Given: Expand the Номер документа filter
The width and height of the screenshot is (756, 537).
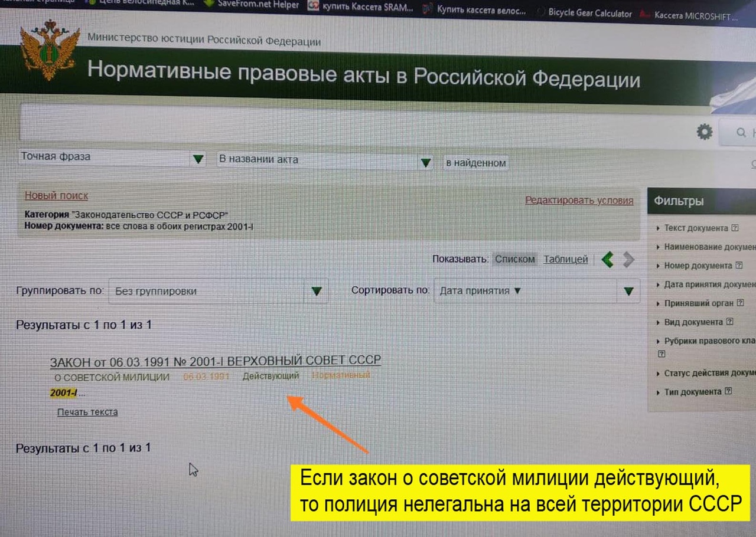Looking at the screenshot, I should pyautogui.click(x=695, y=266).
